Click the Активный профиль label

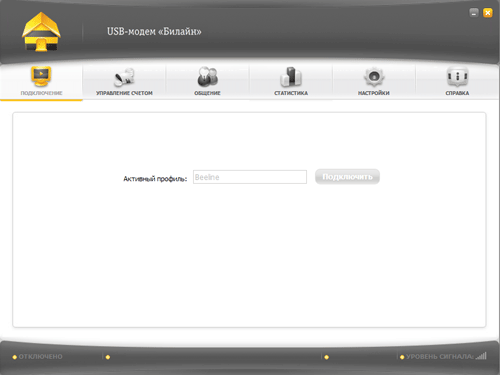155,179
